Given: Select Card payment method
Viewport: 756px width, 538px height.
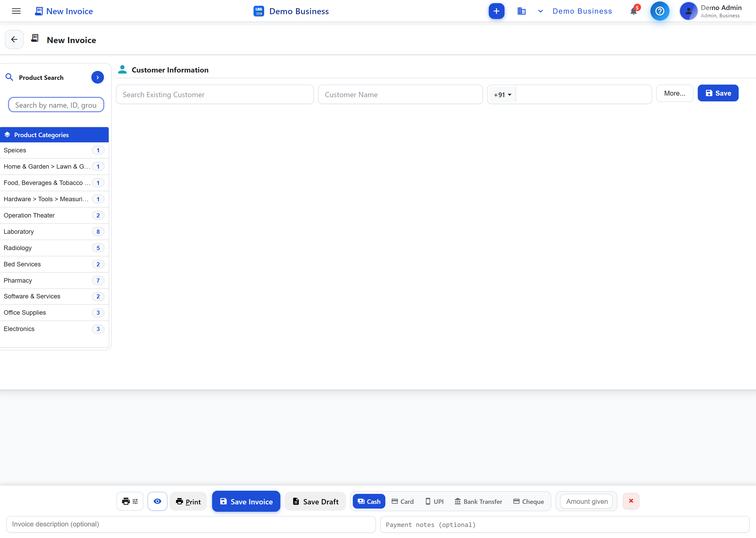Looking at the screenshot, I should [403, 501].
